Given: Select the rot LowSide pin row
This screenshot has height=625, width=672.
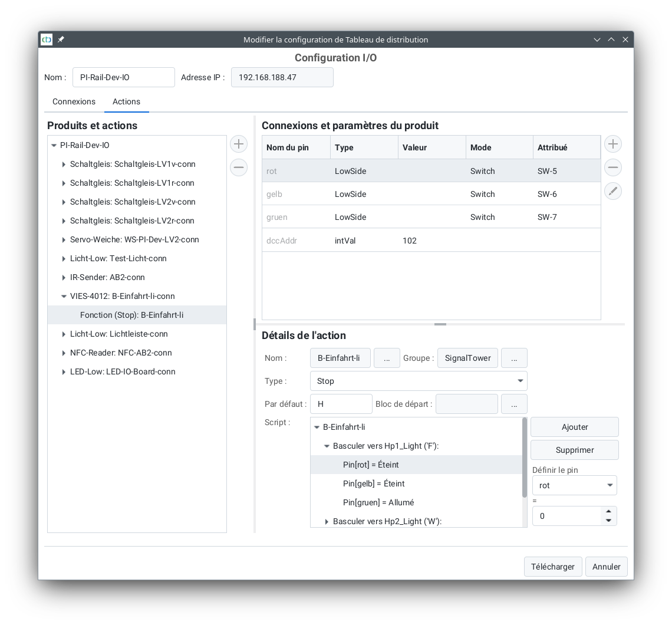Looking at the screenshot, I should (354, 170).
